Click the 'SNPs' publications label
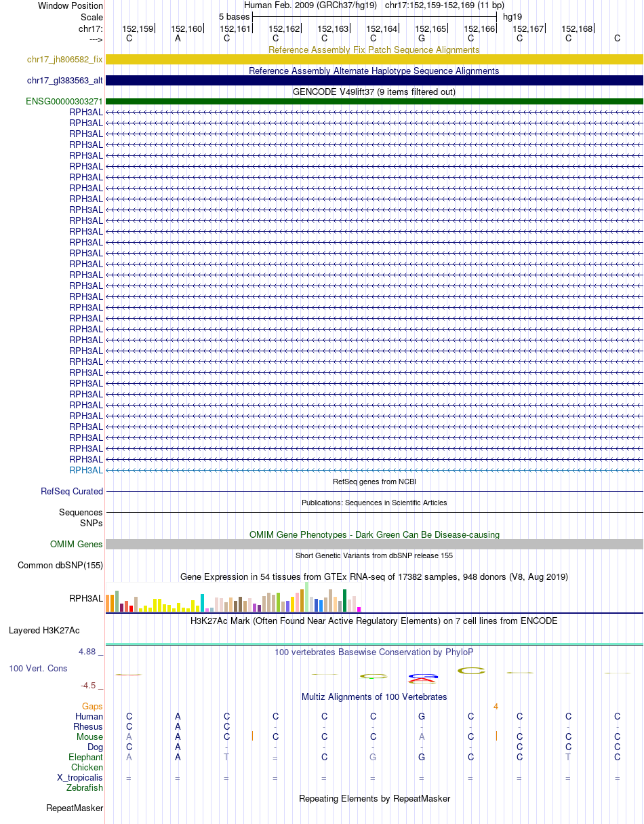The width and height of the screenshot is (644, 824). (91, 523)
